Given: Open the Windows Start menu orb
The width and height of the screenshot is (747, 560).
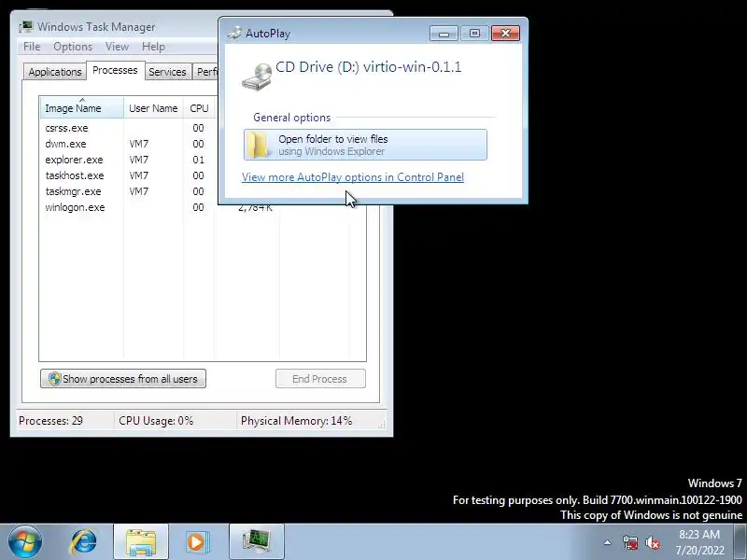Looking at the screenshot, I should coord(25,542).
